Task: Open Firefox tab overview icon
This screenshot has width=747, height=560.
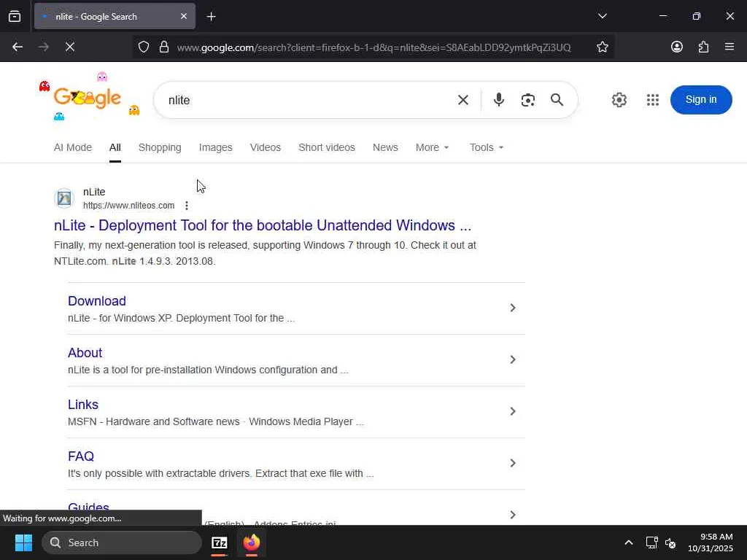Action: click(15, 16)
